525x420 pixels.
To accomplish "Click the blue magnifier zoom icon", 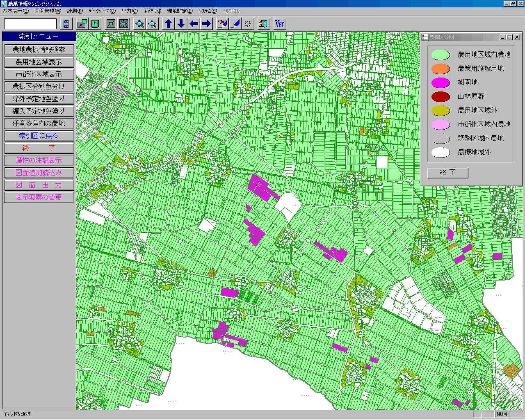I will point(139,24).
